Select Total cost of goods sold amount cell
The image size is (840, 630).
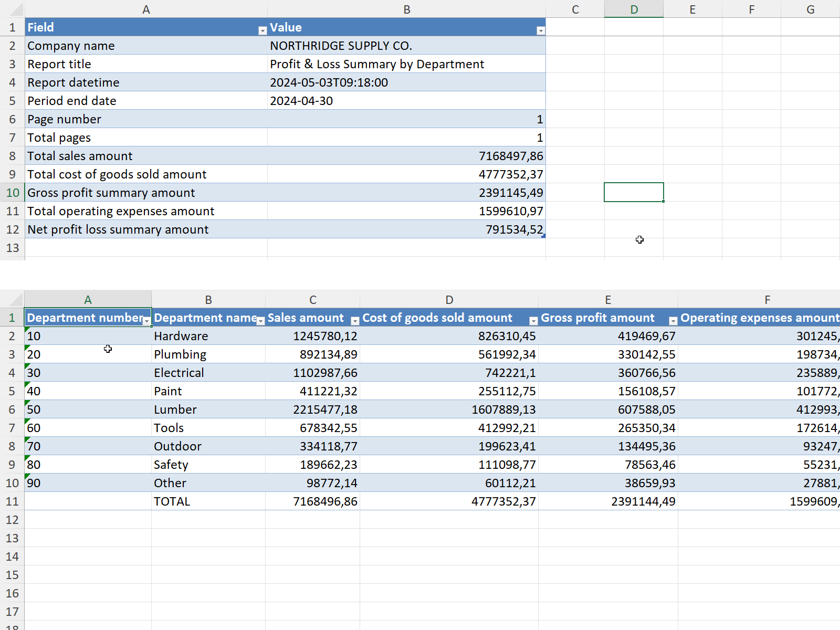[x=146, y=174]
